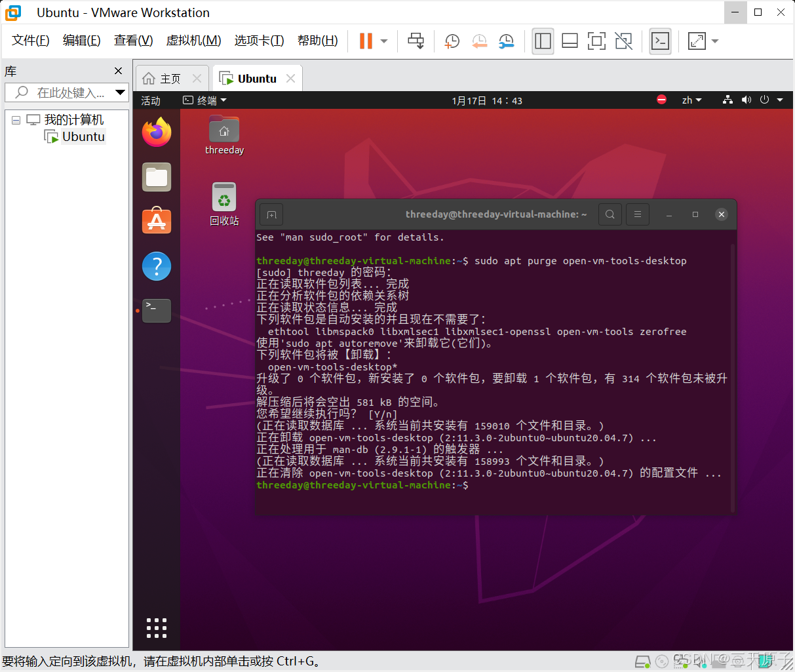Screen dimensions: 795x672
Task: Open the stretch mode dropdown
Action: pyautogui.click(x=714, y=41)
